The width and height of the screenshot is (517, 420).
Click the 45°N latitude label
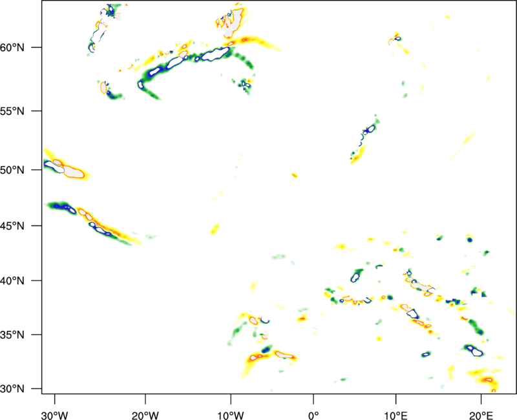point(12,226)
